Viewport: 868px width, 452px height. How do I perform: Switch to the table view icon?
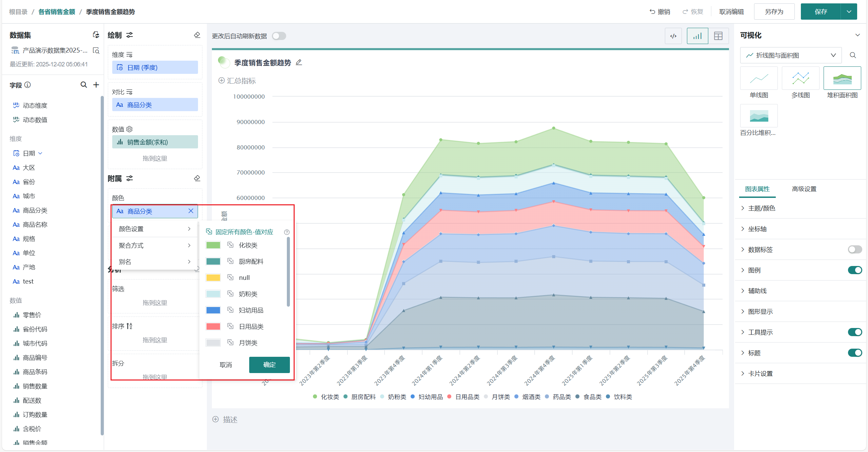(x=718, y=36)
